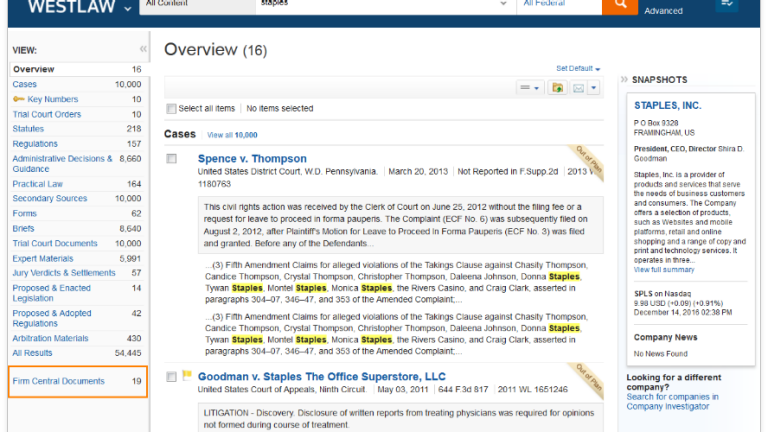Collapse the View sidebar with double-chevron
Viewport: 768px width, 432px height.
pos(143,49)
